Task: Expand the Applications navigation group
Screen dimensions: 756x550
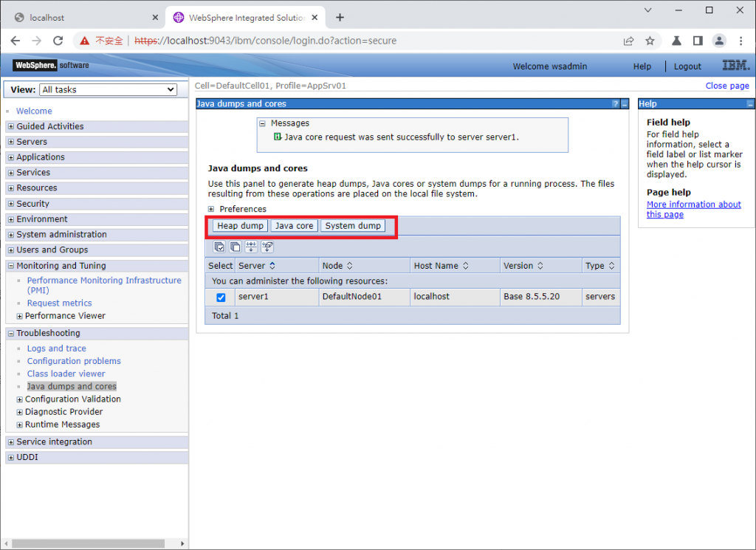Action: pyautogui.click(x=11, y=158)
